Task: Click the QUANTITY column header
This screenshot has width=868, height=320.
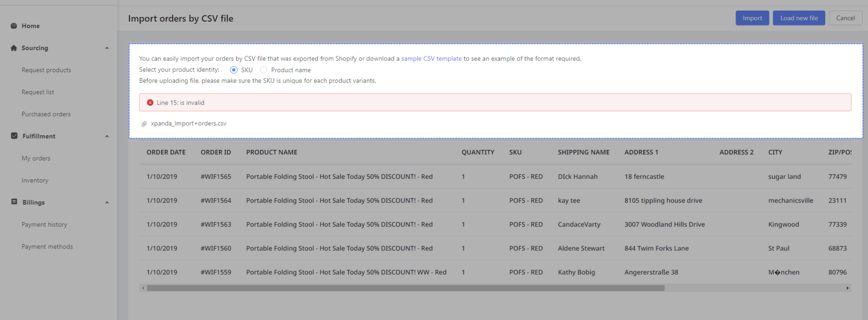Action: coord(478,152)
